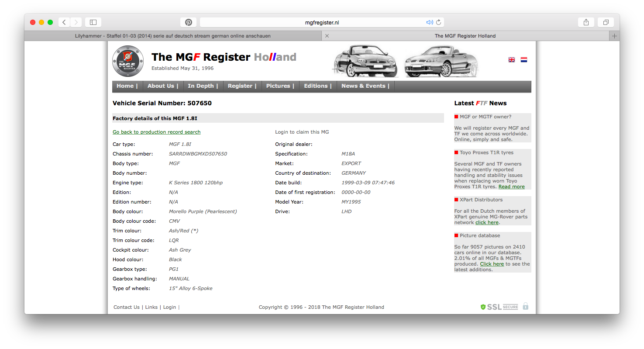The width and height of the screenshot is (644, 349).
Task: Show all tabs overview icon
Action: [606, 22]
